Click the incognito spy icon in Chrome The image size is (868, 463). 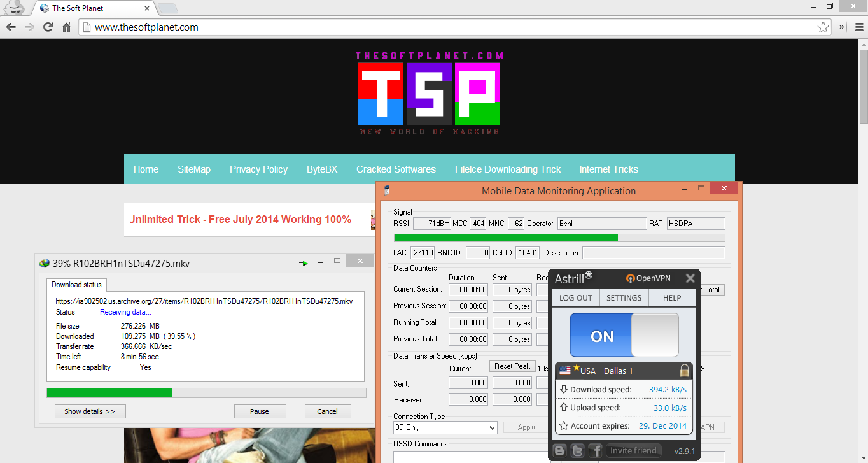[14, 8]
